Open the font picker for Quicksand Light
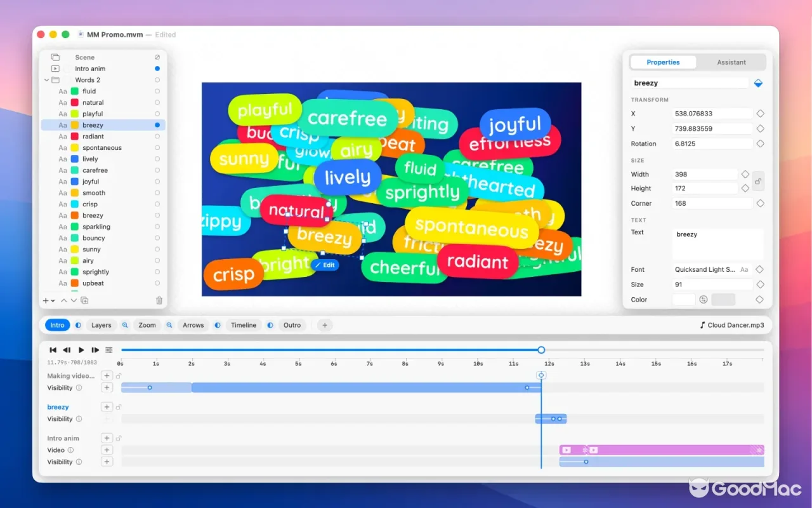812x508 pixels. (744, 269)
